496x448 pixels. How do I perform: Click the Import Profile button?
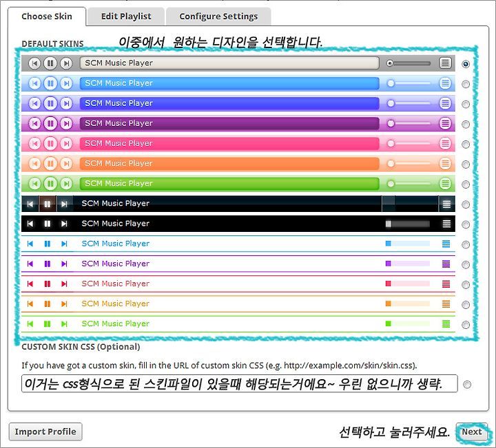(x=45, y=431)
